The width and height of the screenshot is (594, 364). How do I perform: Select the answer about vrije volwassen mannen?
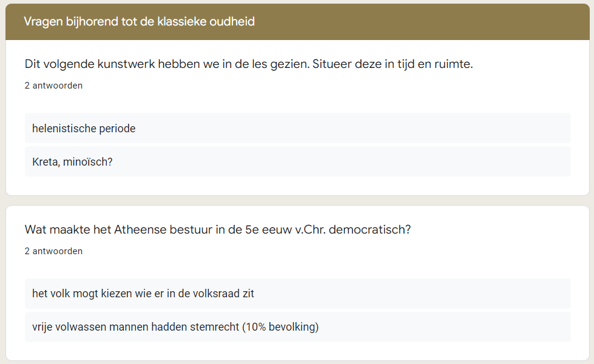click(298, 327)
